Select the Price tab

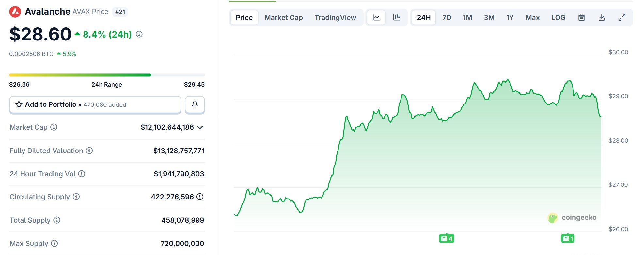click(244, 18)
